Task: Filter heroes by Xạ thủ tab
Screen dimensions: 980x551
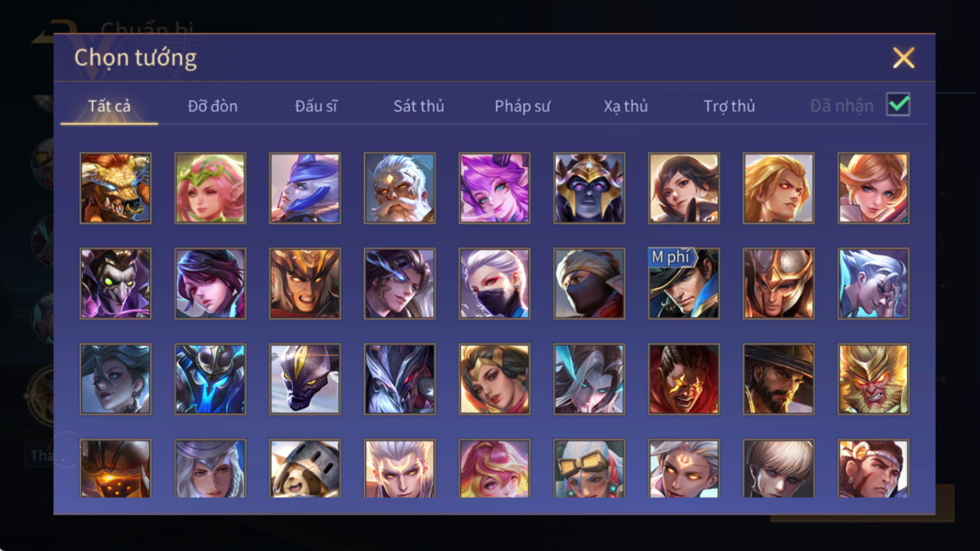Action: 626,106
